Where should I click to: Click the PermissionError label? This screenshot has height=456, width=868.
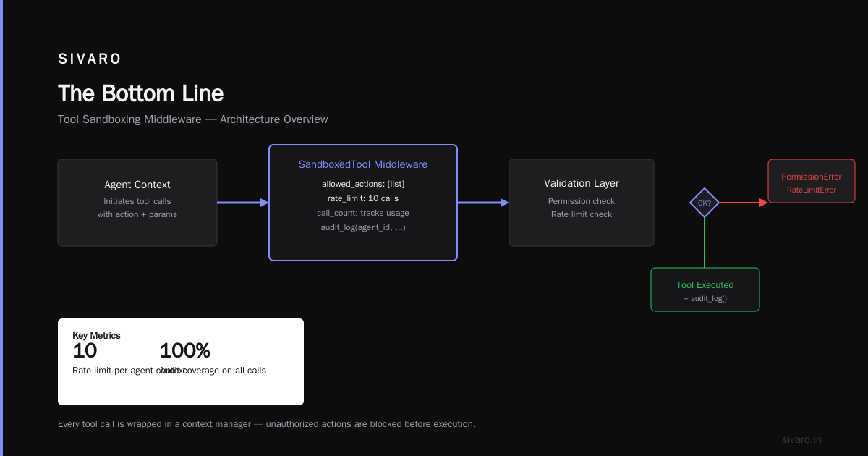tap(812, 177)
